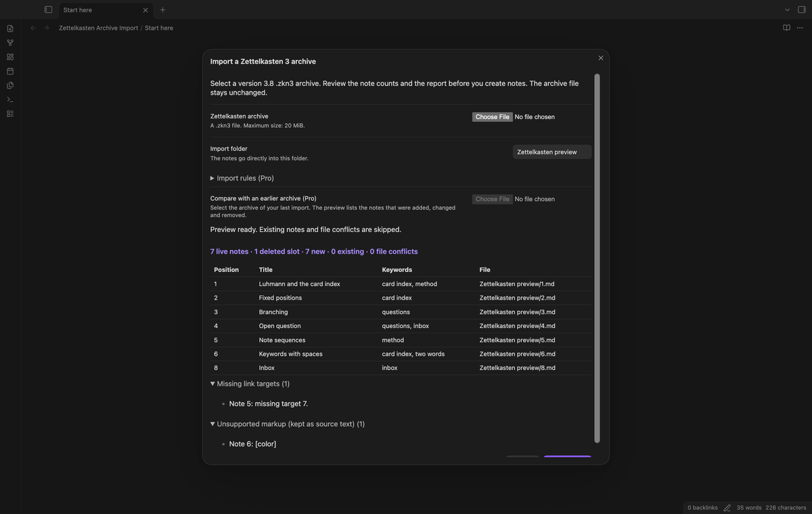Click file cell Zettelkasten preview/8.md
Image resolution: width=812 pixels, height=514 pixels.
coord(518,368)
